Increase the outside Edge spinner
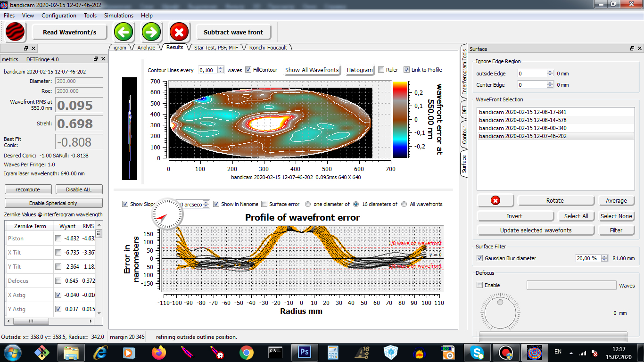The image size is (644, 362). pos(550,72)
